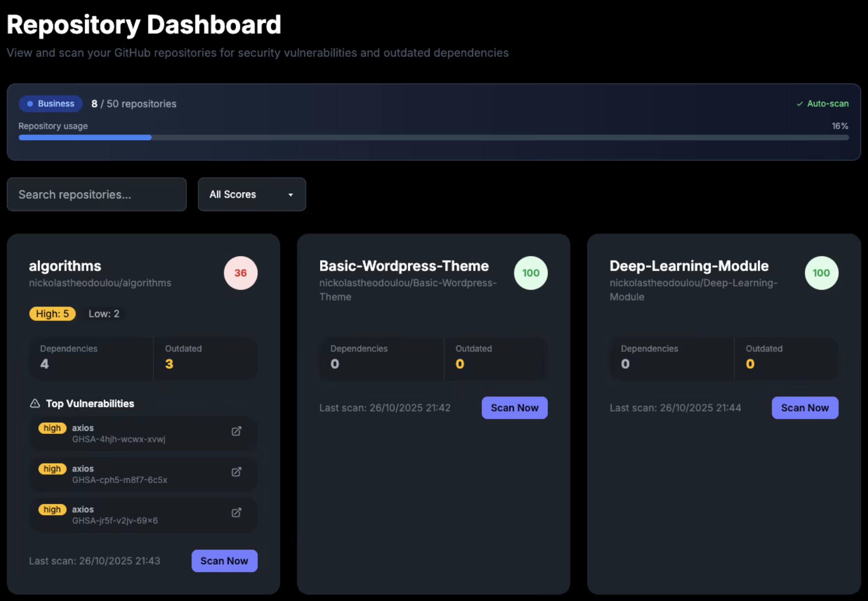The height and width of the screenshot is (601, 868).
Task: Click the Business plan badge
Action: (x=50, y=103)
